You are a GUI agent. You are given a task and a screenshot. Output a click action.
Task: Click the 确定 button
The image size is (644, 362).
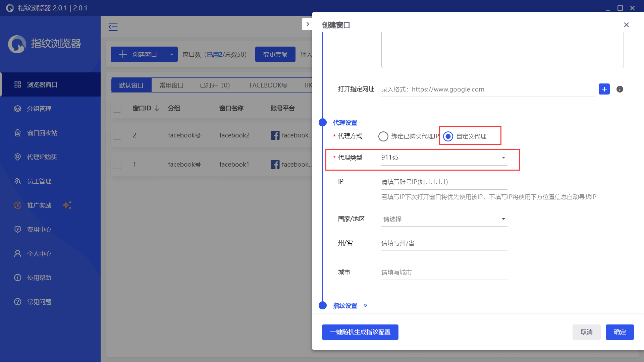pos(619,332)
